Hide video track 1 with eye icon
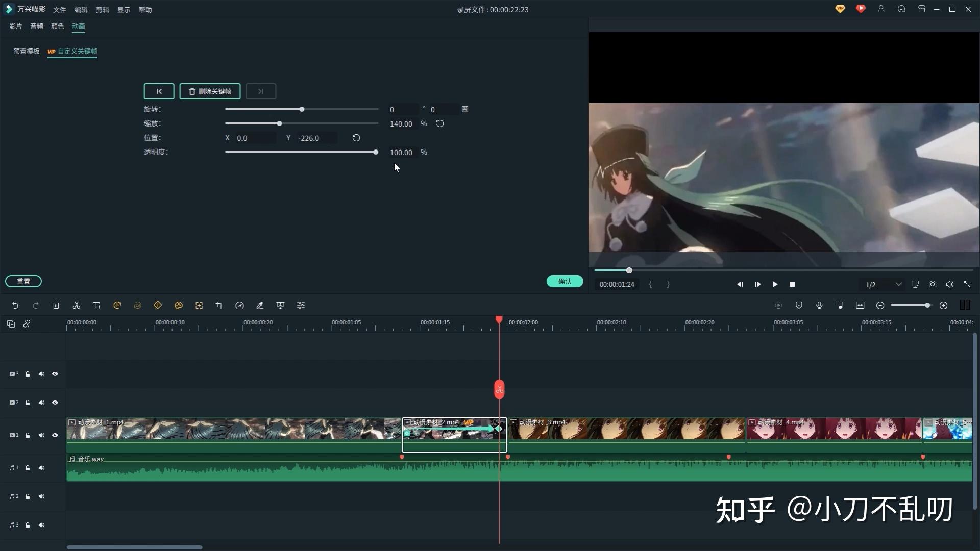The height and width of the screenshot is (551, 980). click(x=55, y=435)
